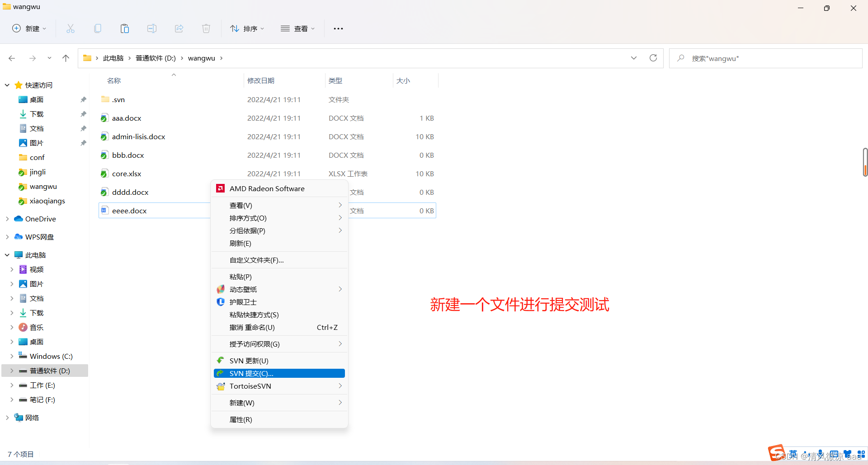This screenshot has height=465, width=868.
Task: Click the Share icon in toolbar
Action: pos(179,28)
